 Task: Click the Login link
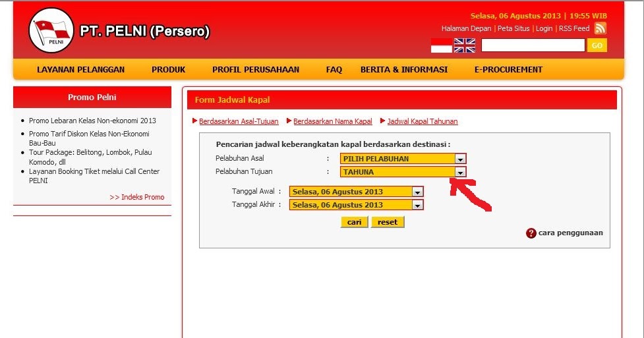[x=544, y=28]
